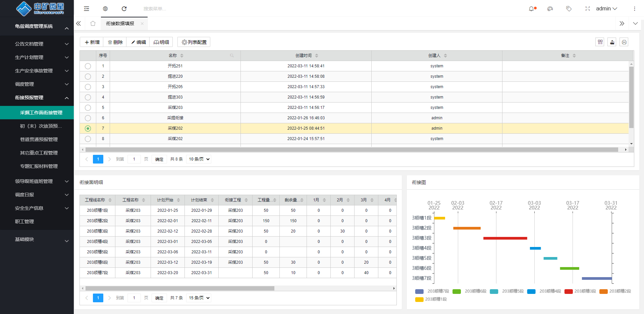Go to the home tab icon

pyautogui.click(x=93, y=23)
